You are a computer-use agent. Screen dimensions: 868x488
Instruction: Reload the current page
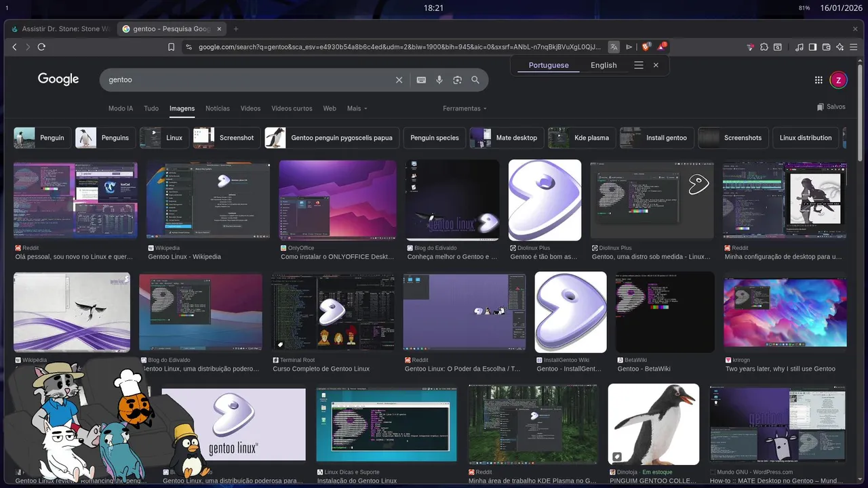[x=41, y=47]
